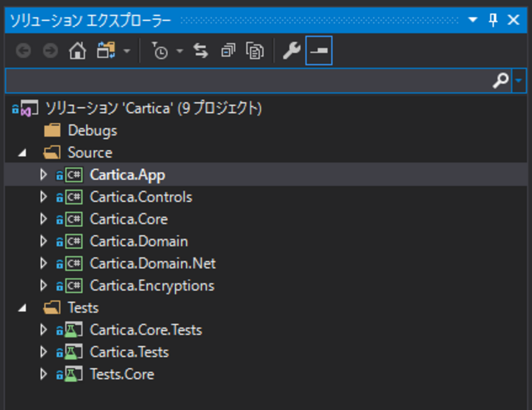Select the Debugs folder
Screen dimensions: 532x410
click(x=92, y=131)
